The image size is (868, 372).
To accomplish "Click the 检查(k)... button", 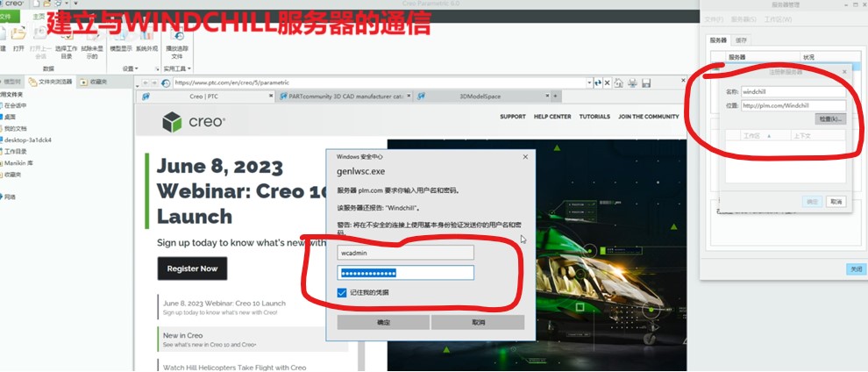I will pyautogui.click(x=830, y=119).
